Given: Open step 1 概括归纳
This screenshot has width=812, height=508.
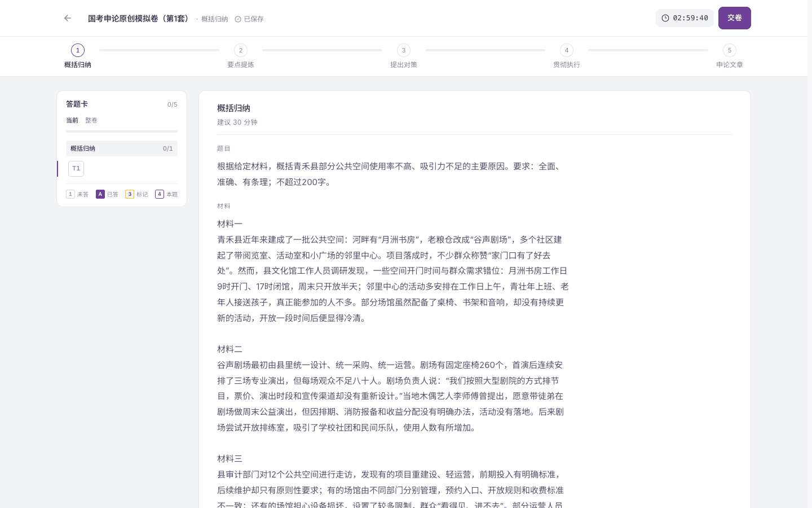Looking at the screenshot, I should click(78, 56).
